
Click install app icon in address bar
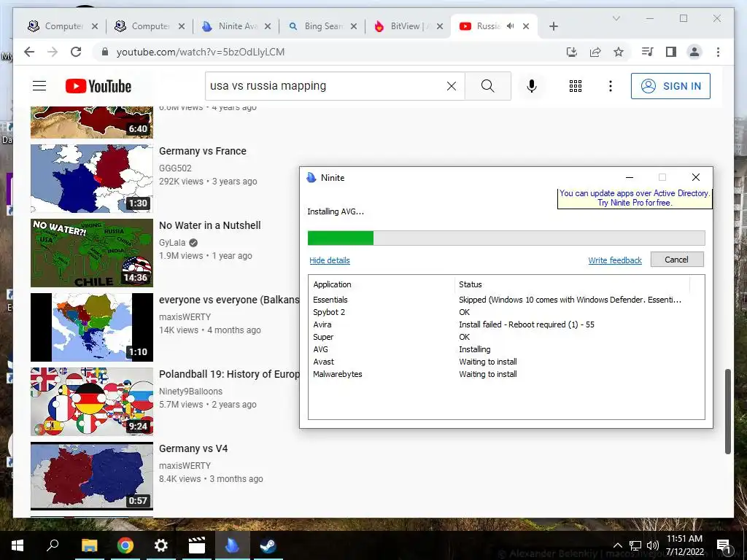click(x=572, y=52)
